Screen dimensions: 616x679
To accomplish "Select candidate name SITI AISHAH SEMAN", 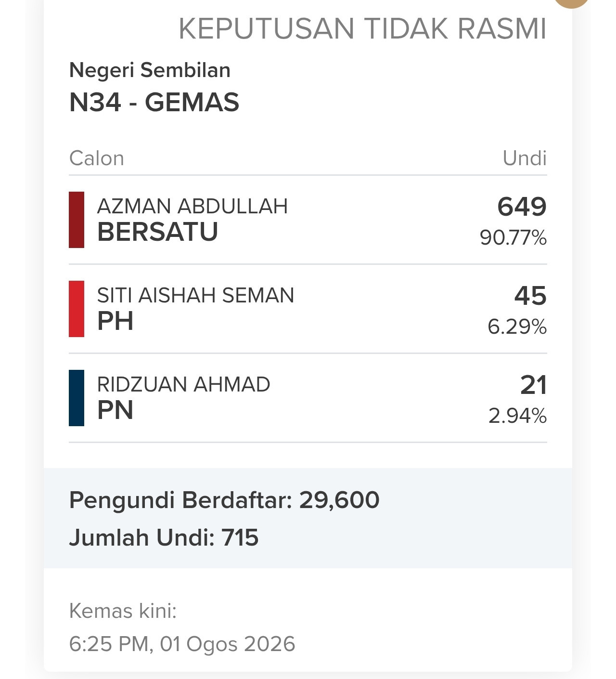I will pos(195,295).
